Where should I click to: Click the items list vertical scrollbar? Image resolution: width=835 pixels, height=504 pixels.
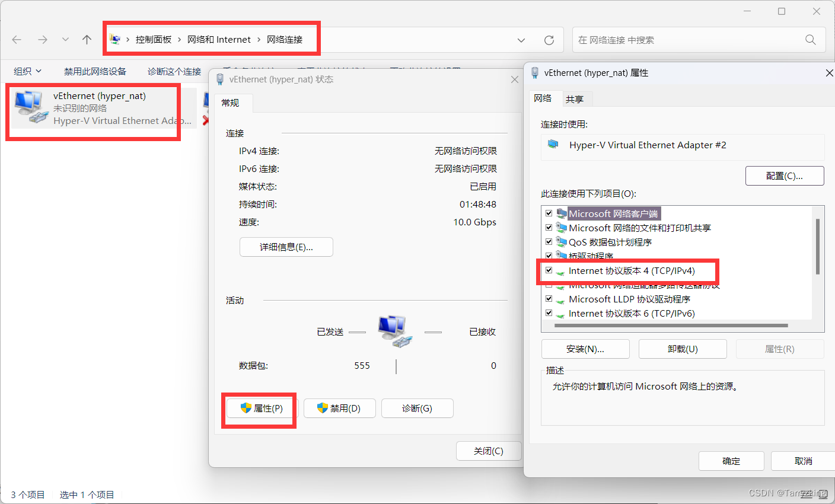click(x=818, y=247)
